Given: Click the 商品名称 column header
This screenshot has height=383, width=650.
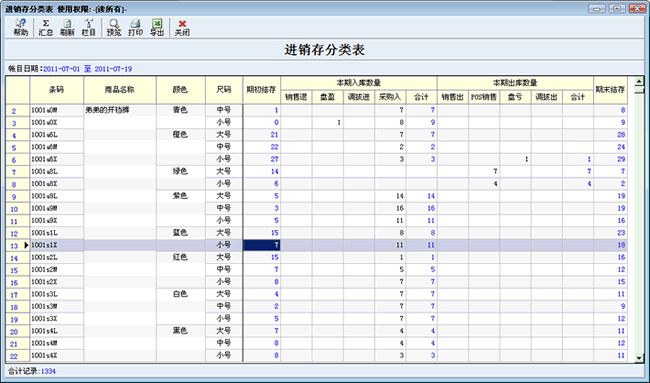Looking at the screenshot, I should (120, 90).
